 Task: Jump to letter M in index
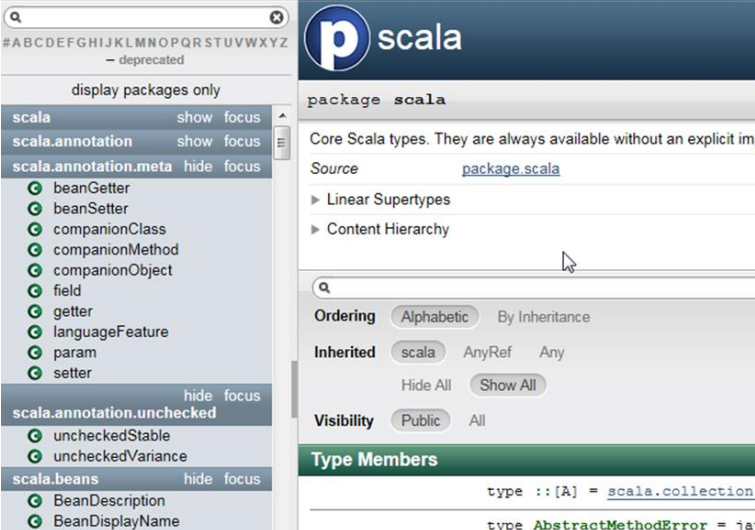click(x=139, y=43)
